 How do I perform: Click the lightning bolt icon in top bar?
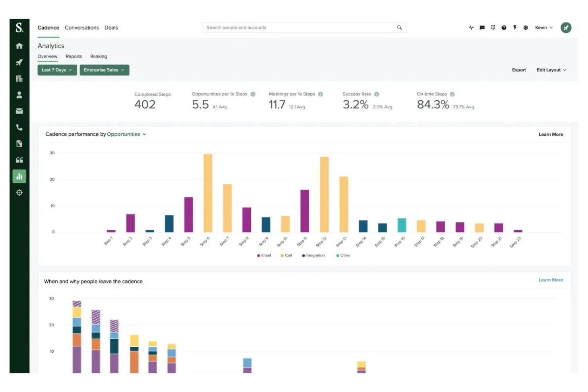[x=515, y=27]
